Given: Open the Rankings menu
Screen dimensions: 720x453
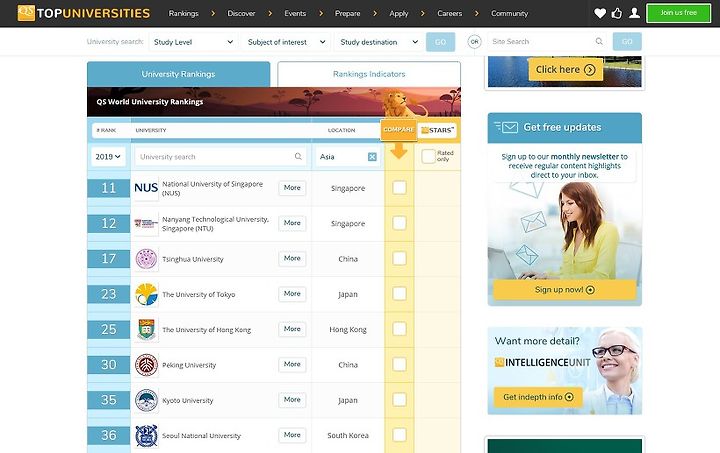Looking at the screenshot, I should pyautogui.click(x=183, y=14).
